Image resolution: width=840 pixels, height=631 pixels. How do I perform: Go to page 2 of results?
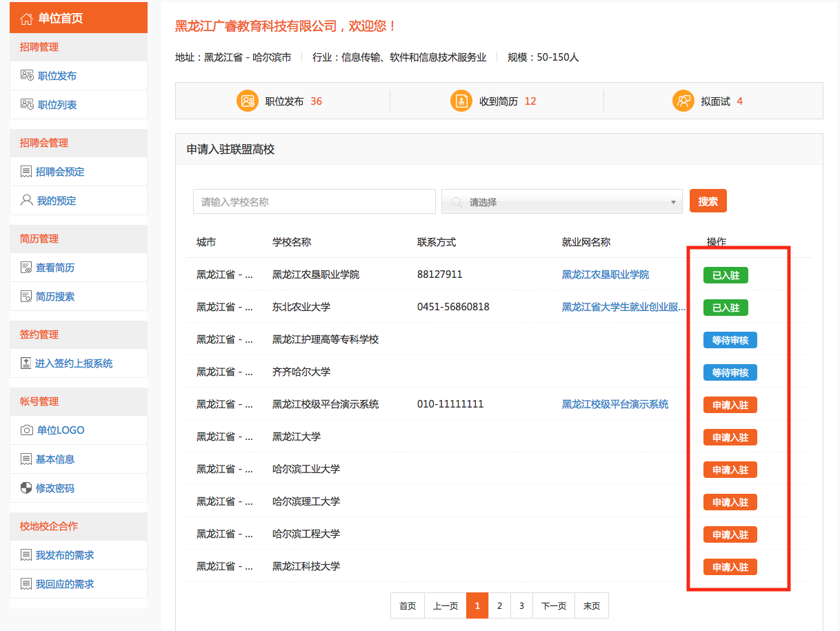(499, 606)
